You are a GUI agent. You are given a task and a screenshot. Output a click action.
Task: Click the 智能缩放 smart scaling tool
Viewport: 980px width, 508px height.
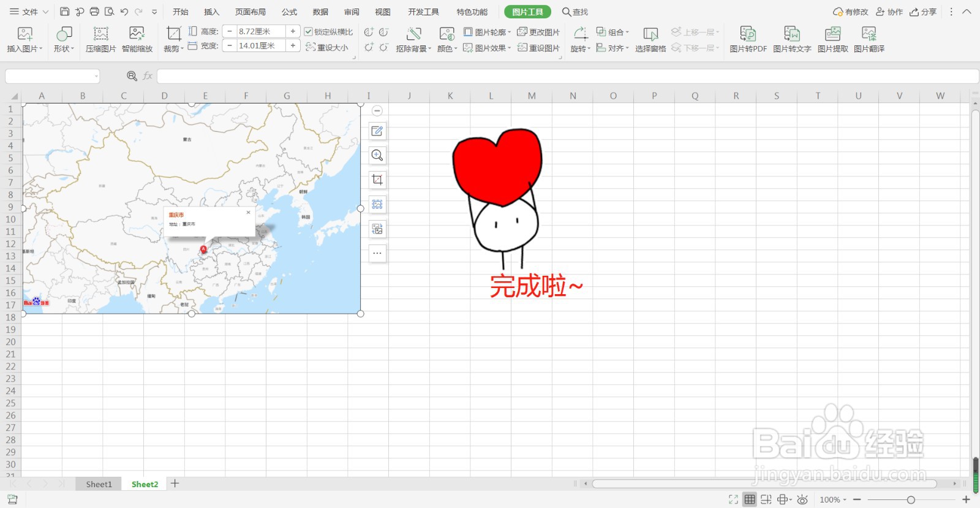[137, 39]
